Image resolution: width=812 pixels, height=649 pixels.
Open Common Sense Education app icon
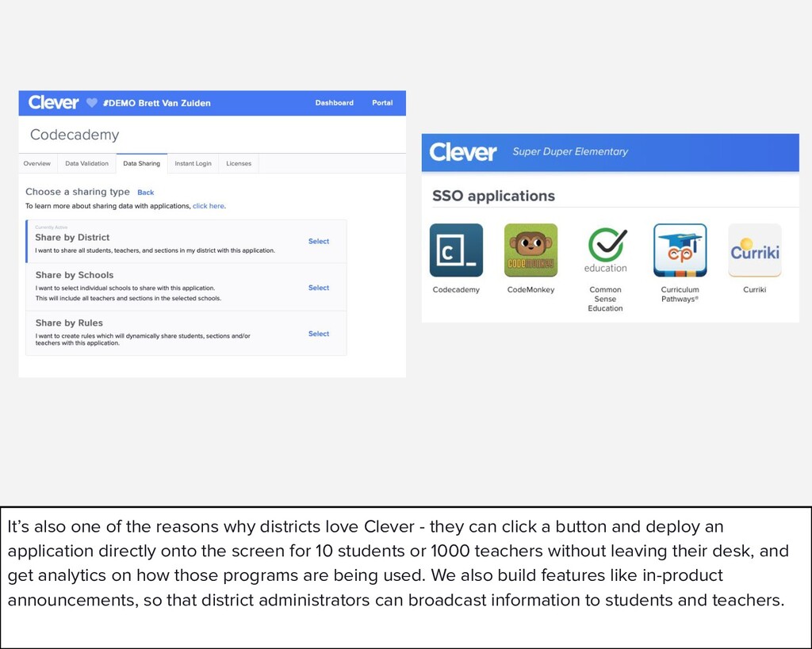click(605, 250)
